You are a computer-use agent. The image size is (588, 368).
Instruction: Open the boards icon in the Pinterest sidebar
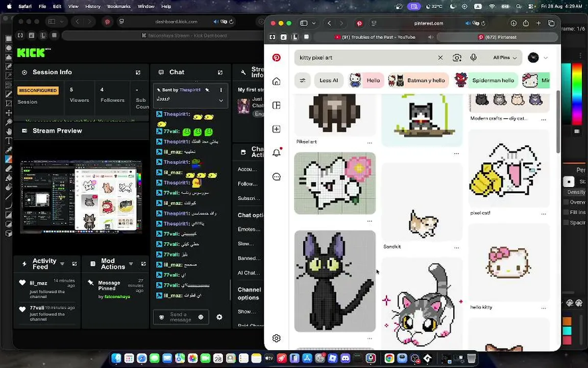(x=276, y=105)
